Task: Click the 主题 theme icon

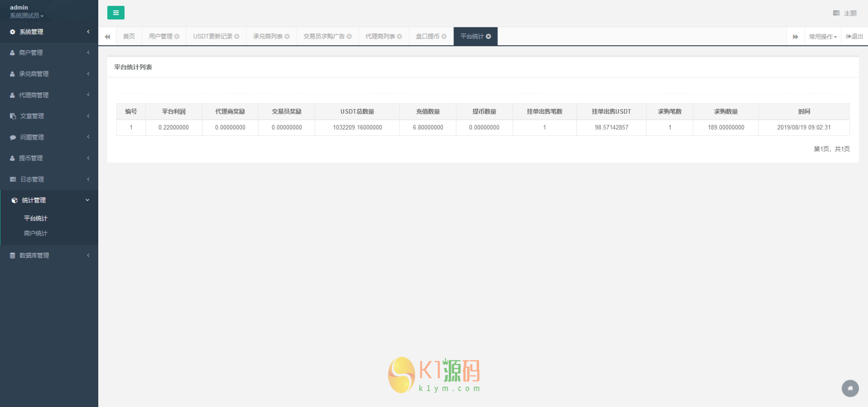Action: [x=836, y=13]
